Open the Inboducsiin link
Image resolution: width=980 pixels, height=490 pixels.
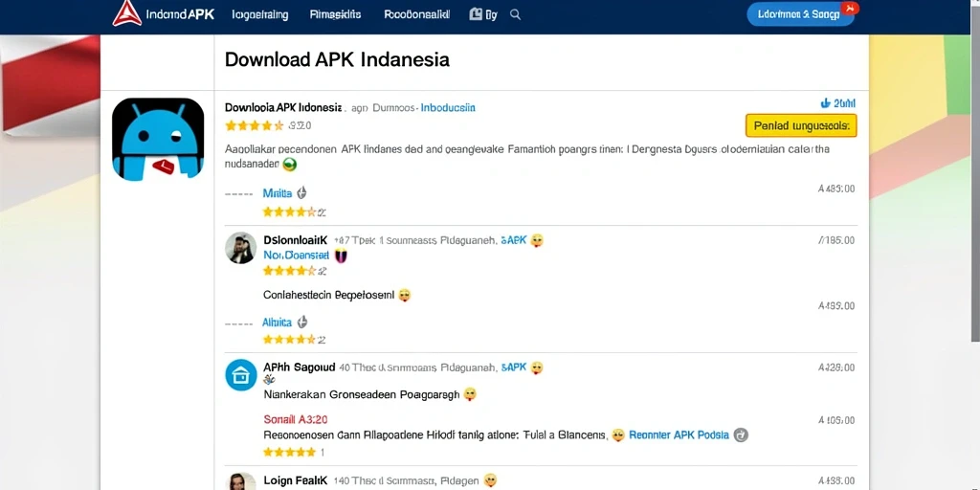pos(448,107)
